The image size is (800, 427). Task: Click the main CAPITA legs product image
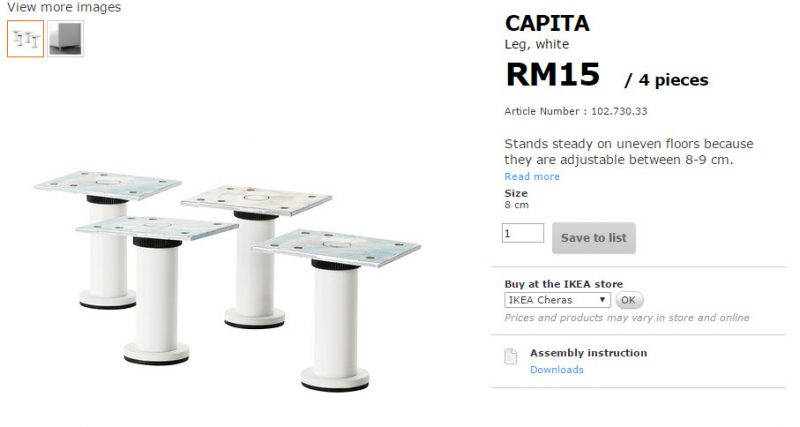click(228, 281)
